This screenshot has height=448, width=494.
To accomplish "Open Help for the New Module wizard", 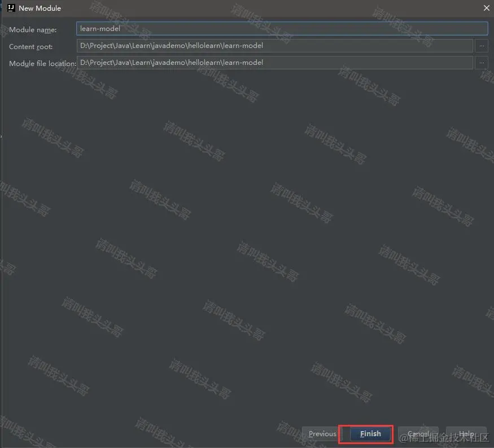I will (466, 433).
